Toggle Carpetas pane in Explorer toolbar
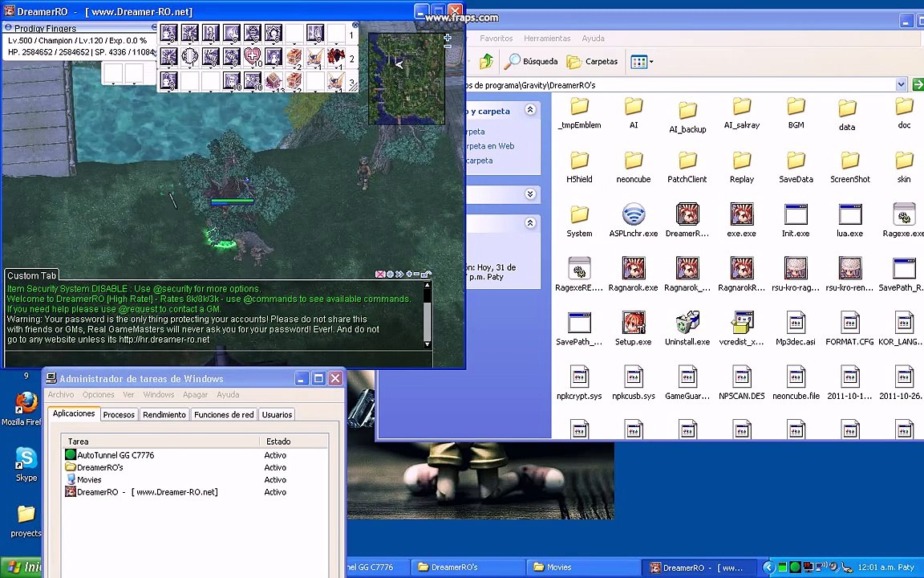The width and height of the screenshot is (924, 578). pos(592,61)
